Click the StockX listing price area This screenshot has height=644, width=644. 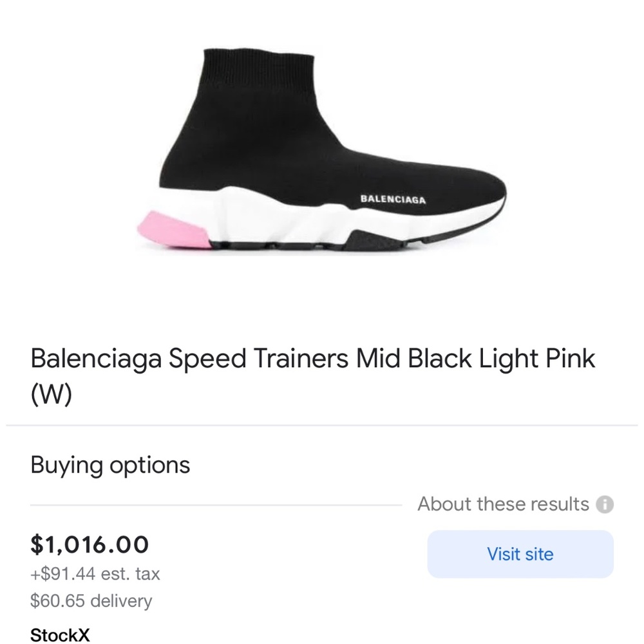[x=90, y=544]
